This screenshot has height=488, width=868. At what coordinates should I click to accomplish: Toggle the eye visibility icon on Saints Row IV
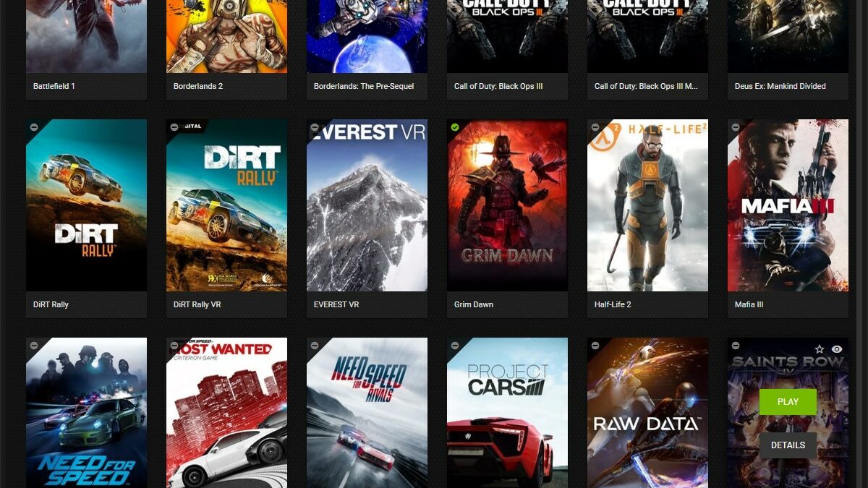pos(837,349)
